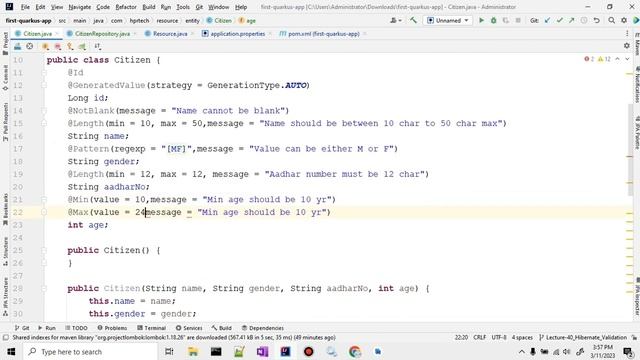Viewport: 640px width, 360px height.
Task: Open the Dependencies tool window
Action: 262,328
